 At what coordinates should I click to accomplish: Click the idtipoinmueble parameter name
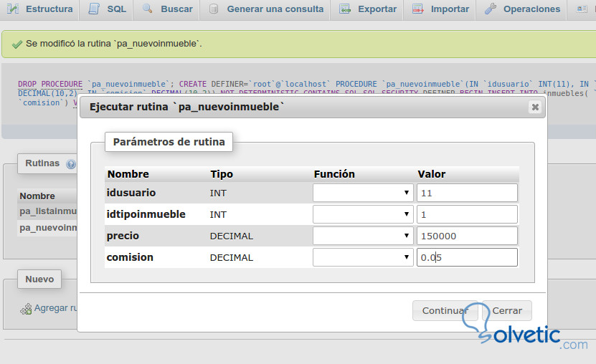[146, 214]
